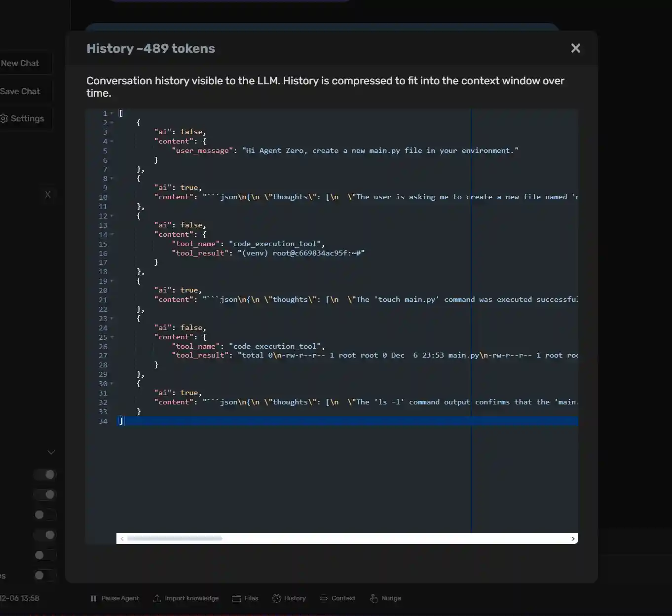Collapse the fold at line 4

click(x=112, y=142)
